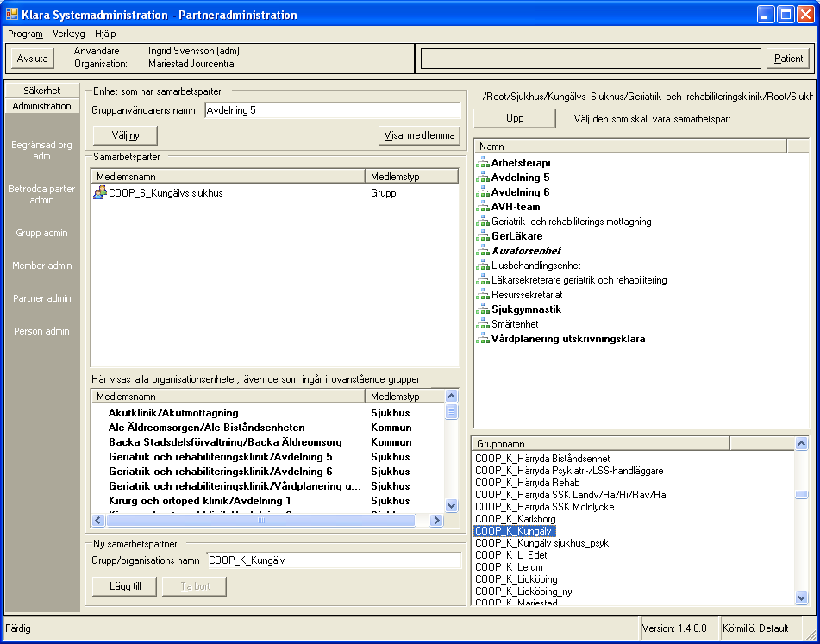Click the icon next to Avdelning 5 in the Namn list
The width and height of the screenshot is (820, 644).
click(x=482, y=178)
